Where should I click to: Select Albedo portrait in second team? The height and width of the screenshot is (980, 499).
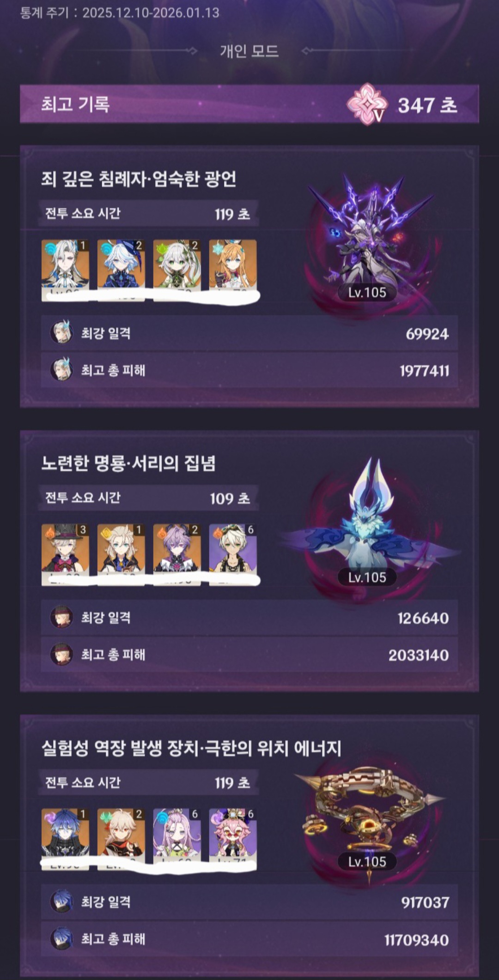pyautogui.click(x=121, y=554)
